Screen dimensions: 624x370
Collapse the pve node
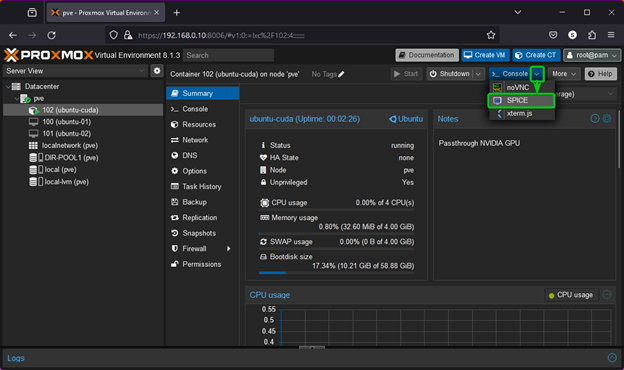16,98
